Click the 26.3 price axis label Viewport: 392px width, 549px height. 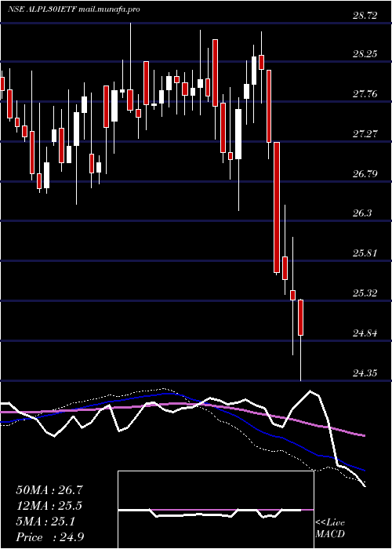pos(362,213)
